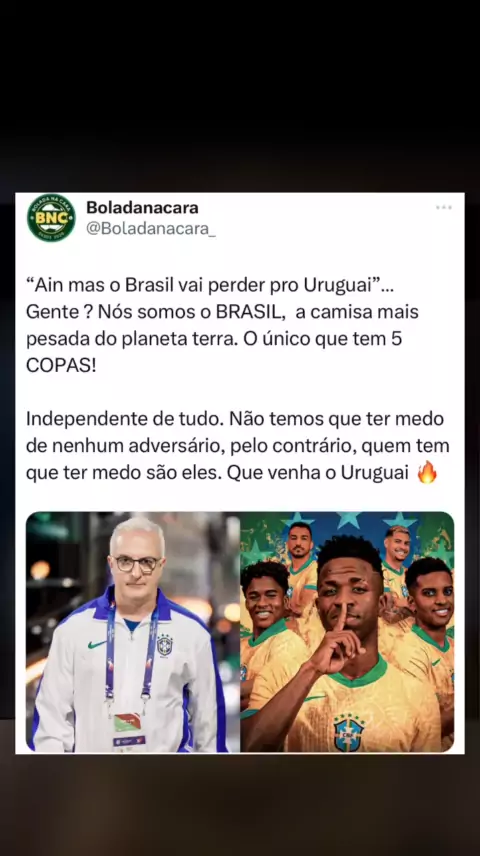Image resolution: width=480 pixels, height=856 pixels.
Task: Click the paragraph starting "Independente de tudo"
Action: (x=238, y=446)
